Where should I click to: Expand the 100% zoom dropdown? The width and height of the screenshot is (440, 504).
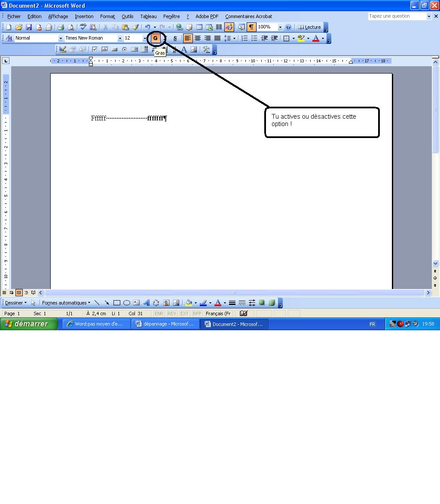[x=280, y=27]
